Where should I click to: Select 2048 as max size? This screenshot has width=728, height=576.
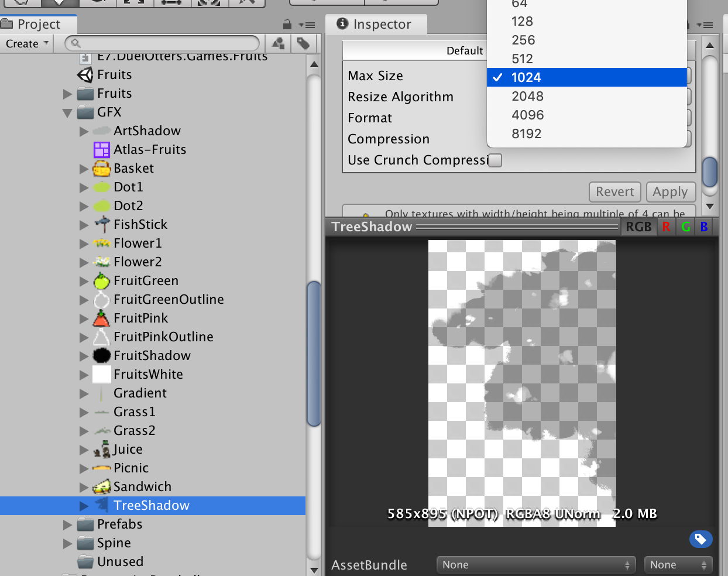click(x=587, y=97)
